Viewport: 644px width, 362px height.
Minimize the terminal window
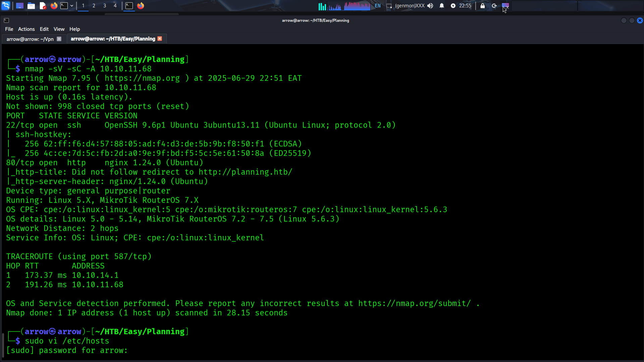(624, 20)
